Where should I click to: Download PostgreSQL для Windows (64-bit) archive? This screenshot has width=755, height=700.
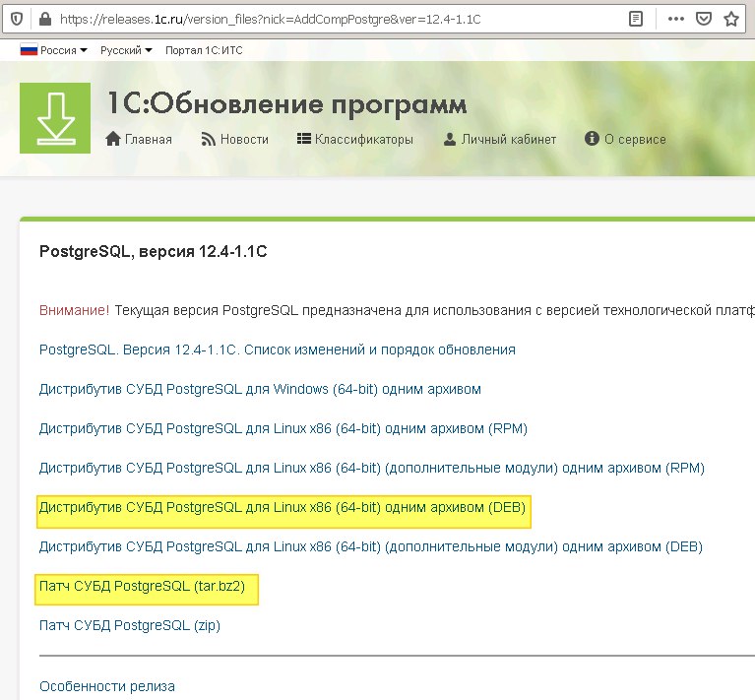(260, 389)
